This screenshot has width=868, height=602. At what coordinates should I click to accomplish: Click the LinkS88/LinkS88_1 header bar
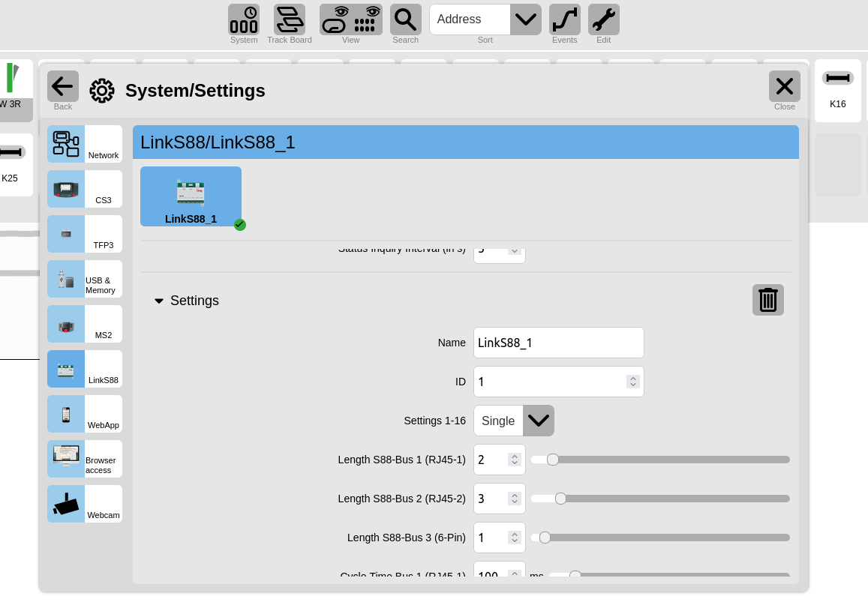coord(466,142)
